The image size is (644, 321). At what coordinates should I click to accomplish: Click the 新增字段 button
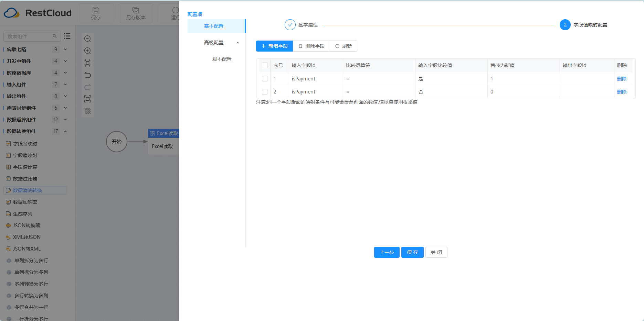(x=274, y=46)
